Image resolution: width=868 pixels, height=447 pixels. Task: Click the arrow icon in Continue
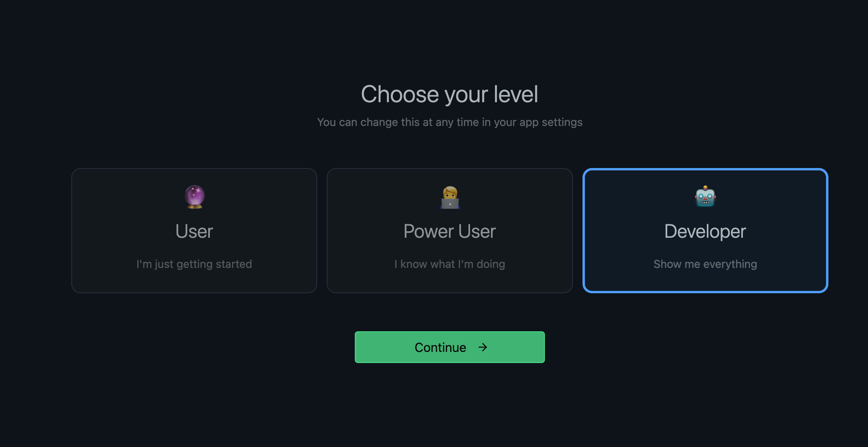(x=483, y=347)
